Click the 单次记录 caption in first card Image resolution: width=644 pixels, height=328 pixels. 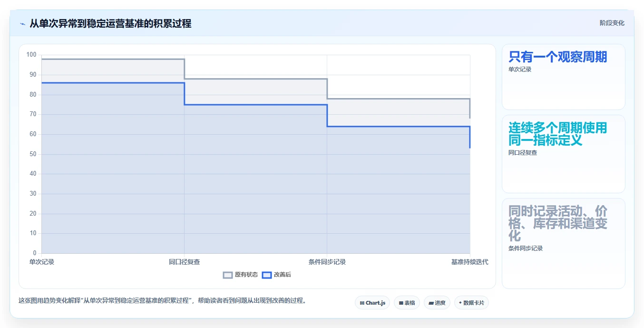pos(520,70)
